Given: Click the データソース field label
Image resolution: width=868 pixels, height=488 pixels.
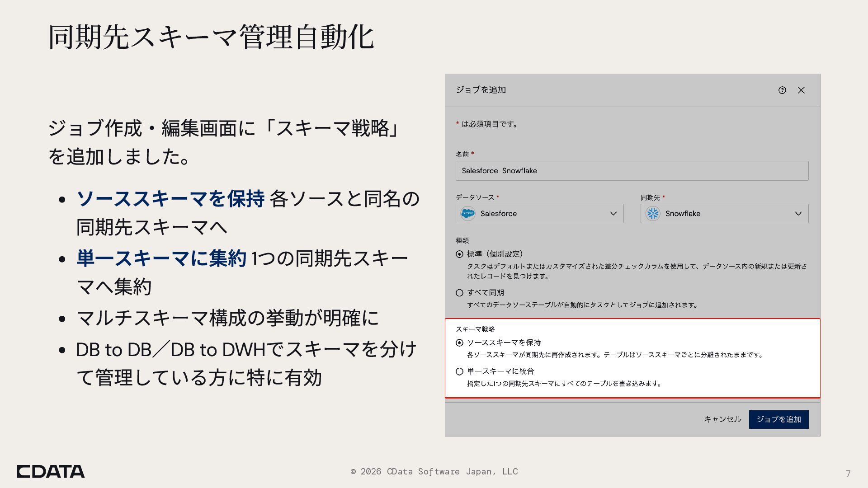Looking at the screenshot, I should coord(475,197).
